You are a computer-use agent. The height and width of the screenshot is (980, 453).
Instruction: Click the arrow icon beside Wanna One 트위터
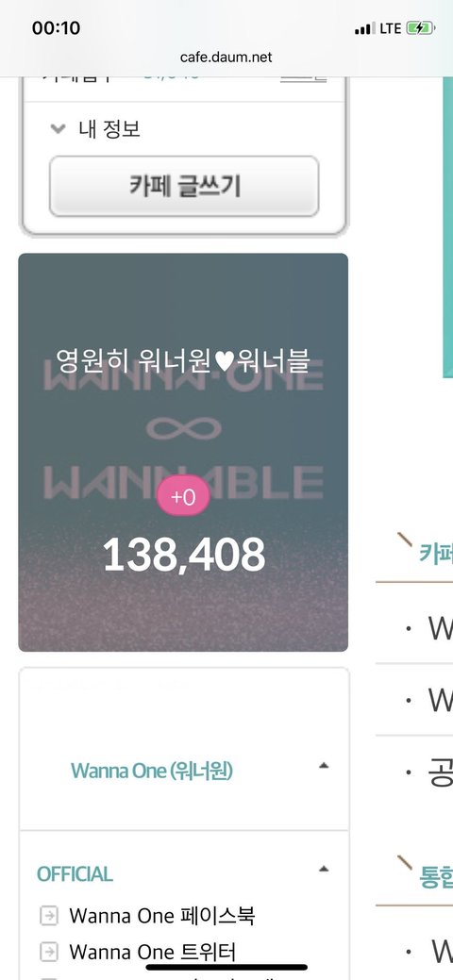click(49, 953)
